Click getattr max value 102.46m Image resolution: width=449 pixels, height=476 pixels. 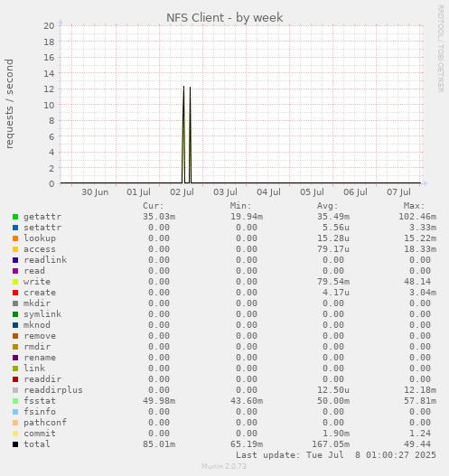point(417,217)
